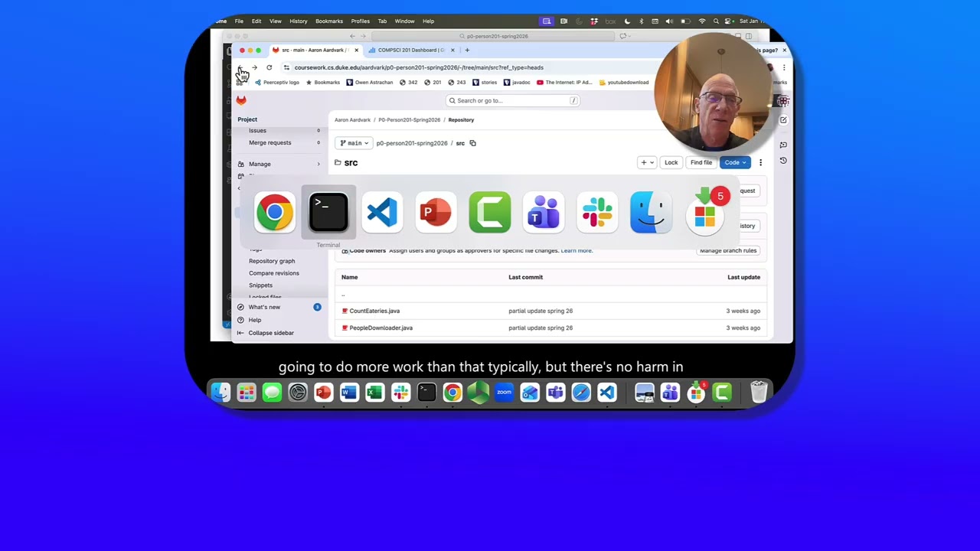Click the Chrome address bar URL
This screenshot has width=980, height=551.
[419, 67]
